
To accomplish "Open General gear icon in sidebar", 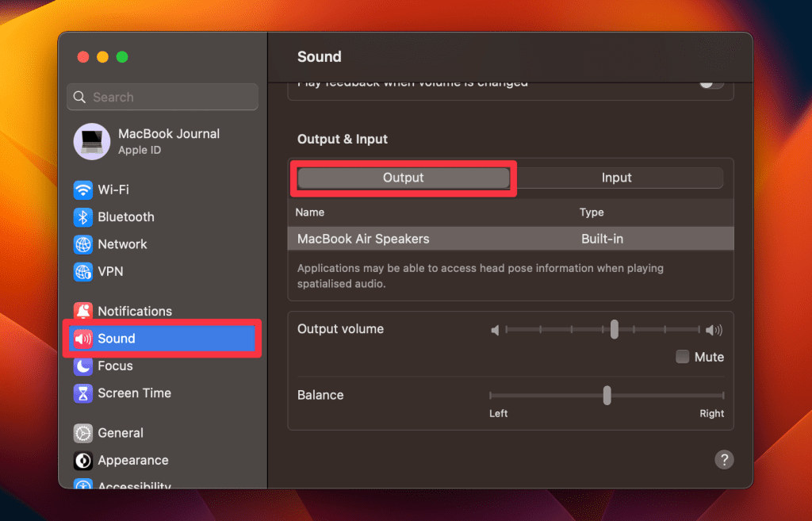I will click(83, 433).
